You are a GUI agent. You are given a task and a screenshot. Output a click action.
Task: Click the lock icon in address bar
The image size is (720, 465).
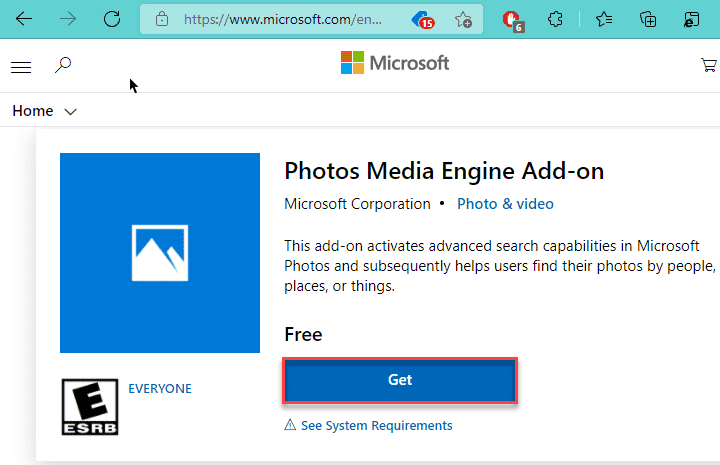pos(160,19)
